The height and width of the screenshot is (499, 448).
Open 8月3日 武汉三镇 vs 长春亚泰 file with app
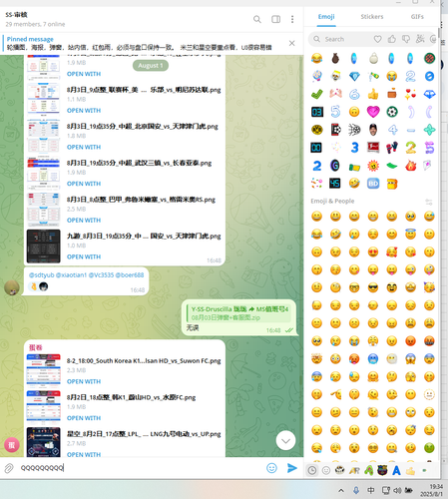tap(84, 184)
